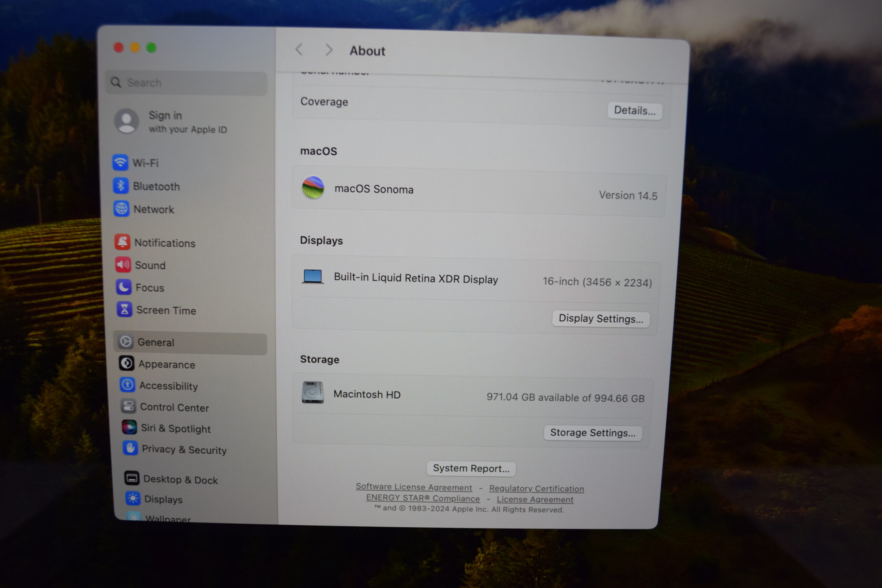This screenshot has height=588, width=882.
Task: Click the Control Center icon
Action: pyautogui.click(x=128, y=406)
